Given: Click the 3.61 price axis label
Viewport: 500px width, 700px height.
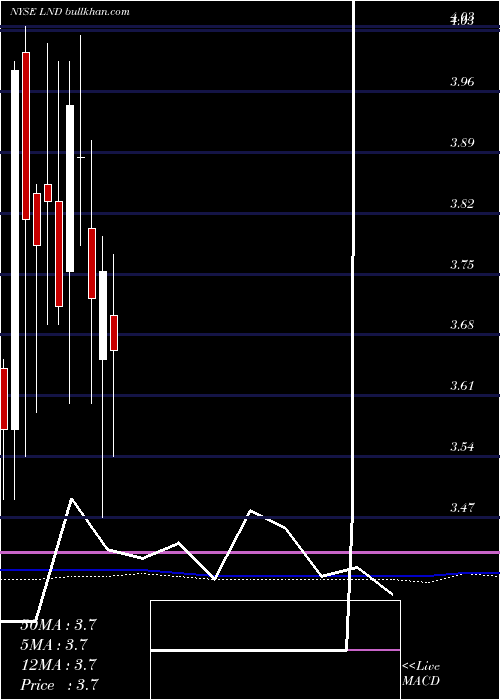Looking at the screenshot, I should click(462, 385).
